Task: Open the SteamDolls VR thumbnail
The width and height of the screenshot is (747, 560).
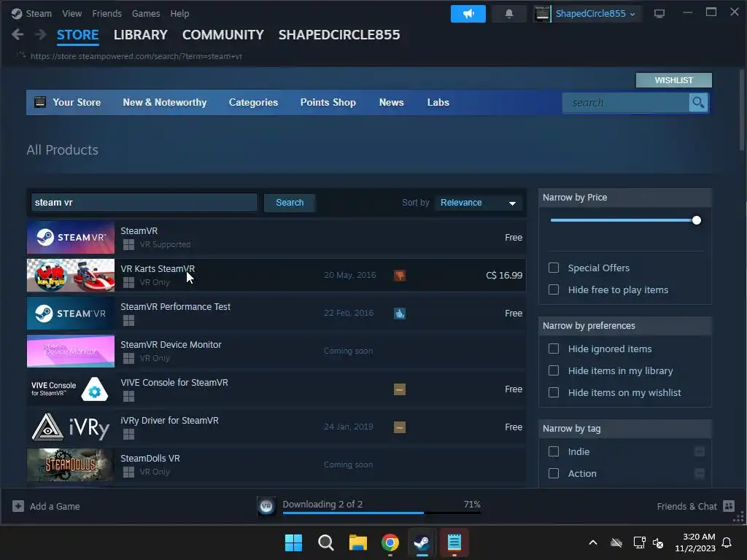Action: (71, 464)
